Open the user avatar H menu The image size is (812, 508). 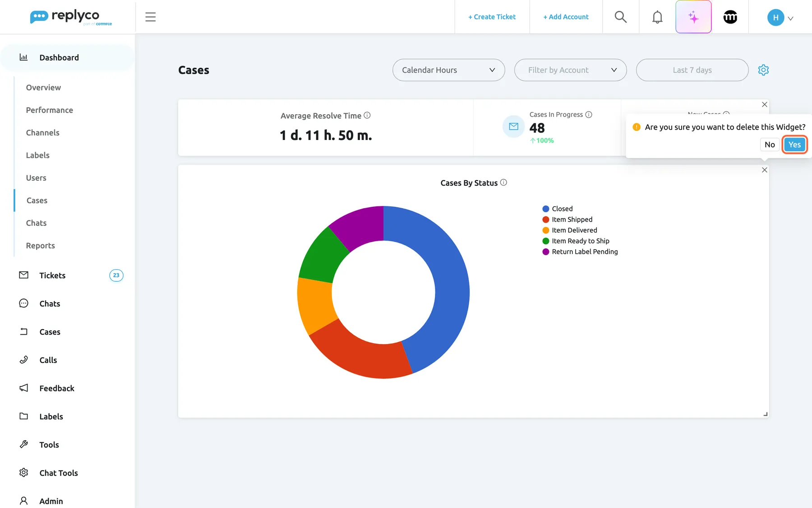pos(780,18)
